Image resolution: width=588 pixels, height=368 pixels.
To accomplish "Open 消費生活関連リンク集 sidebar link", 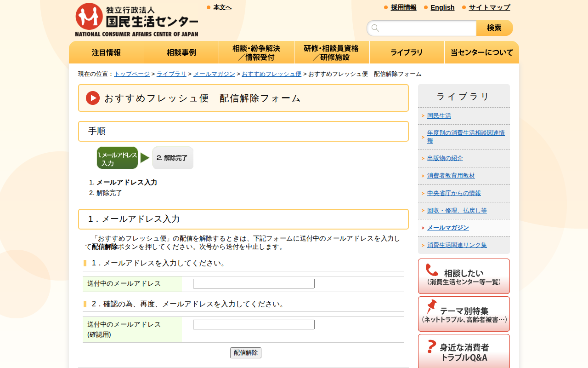I will 457,245.
